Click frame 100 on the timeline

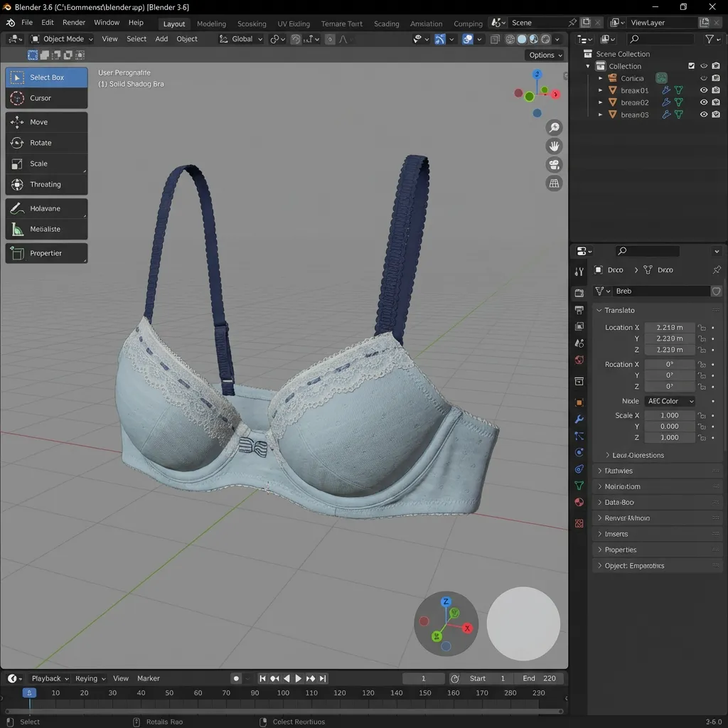point(283,692)
